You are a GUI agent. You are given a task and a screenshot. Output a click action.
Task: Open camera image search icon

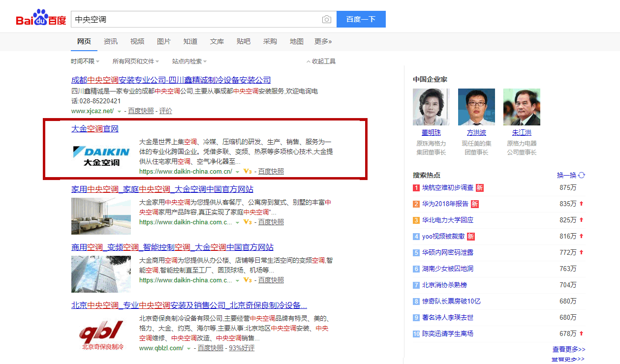coord(327,19)
